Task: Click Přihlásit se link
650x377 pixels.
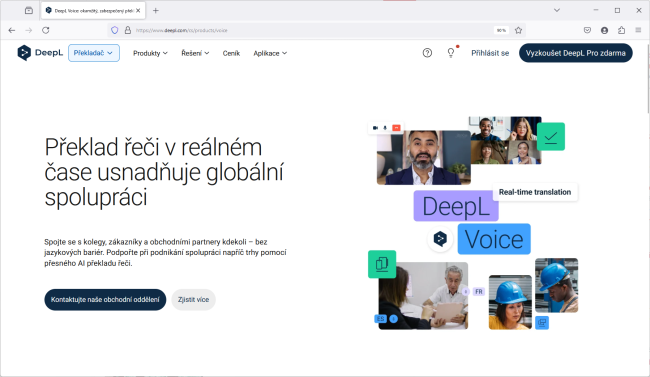Action: click(x=490, y=53)
